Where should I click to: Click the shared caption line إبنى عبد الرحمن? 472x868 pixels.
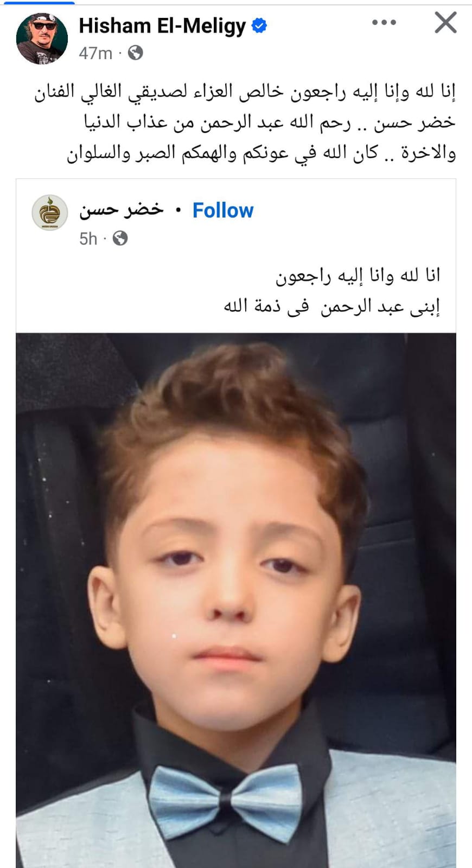point(332,307)
